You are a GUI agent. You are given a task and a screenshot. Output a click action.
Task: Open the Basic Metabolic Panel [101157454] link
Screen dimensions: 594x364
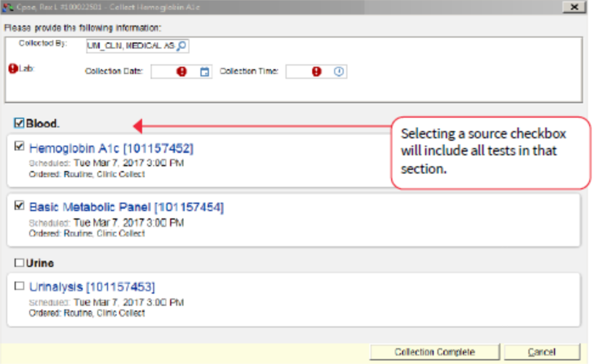(x=126, y=207)
